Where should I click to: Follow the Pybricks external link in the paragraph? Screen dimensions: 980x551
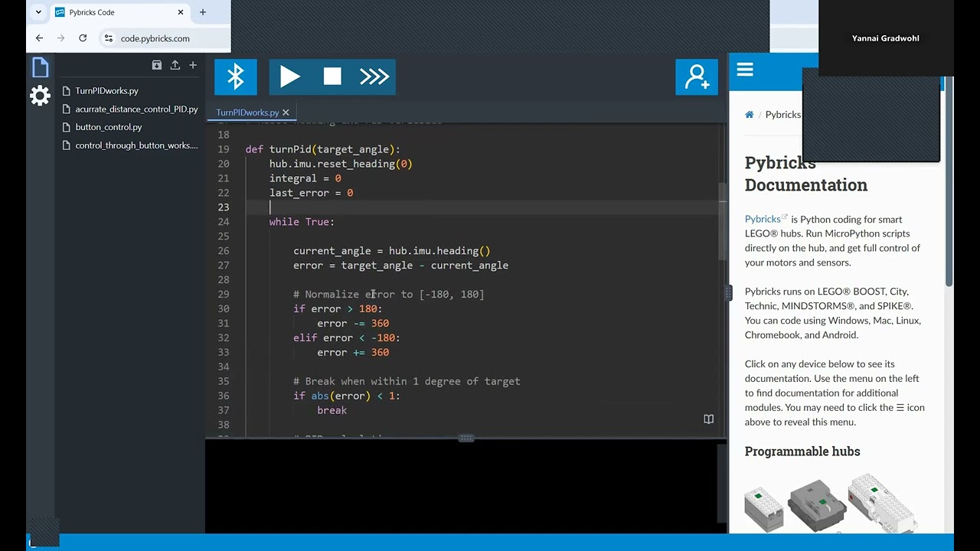point(766,219)
